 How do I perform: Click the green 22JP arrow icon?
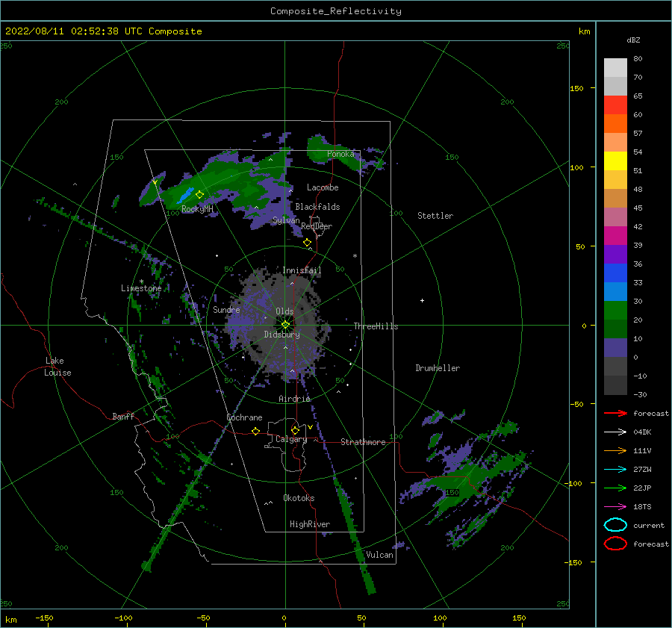pos(615,488)
